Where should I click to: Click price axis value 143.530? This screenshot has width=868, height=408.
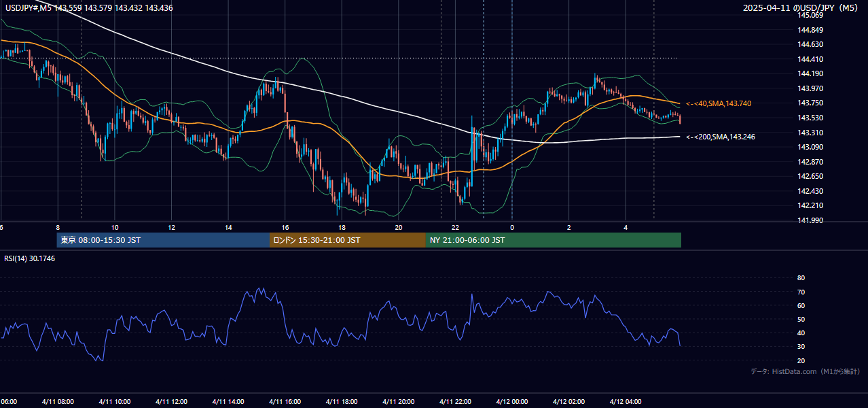coord(810,118)
